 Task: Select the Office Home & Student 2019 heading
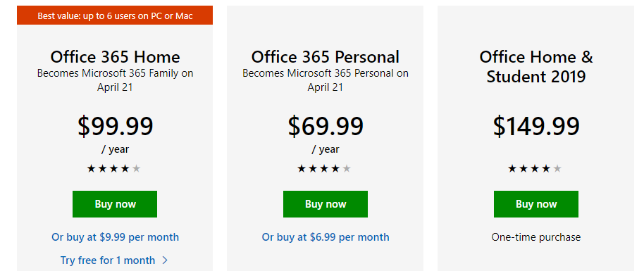536,66
